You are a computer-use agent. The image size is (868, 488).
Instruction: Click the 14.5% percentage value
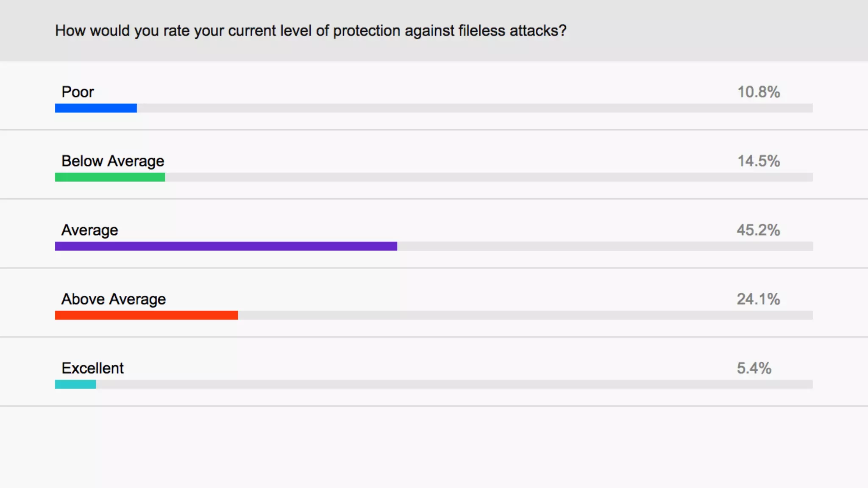pos(759,161)
